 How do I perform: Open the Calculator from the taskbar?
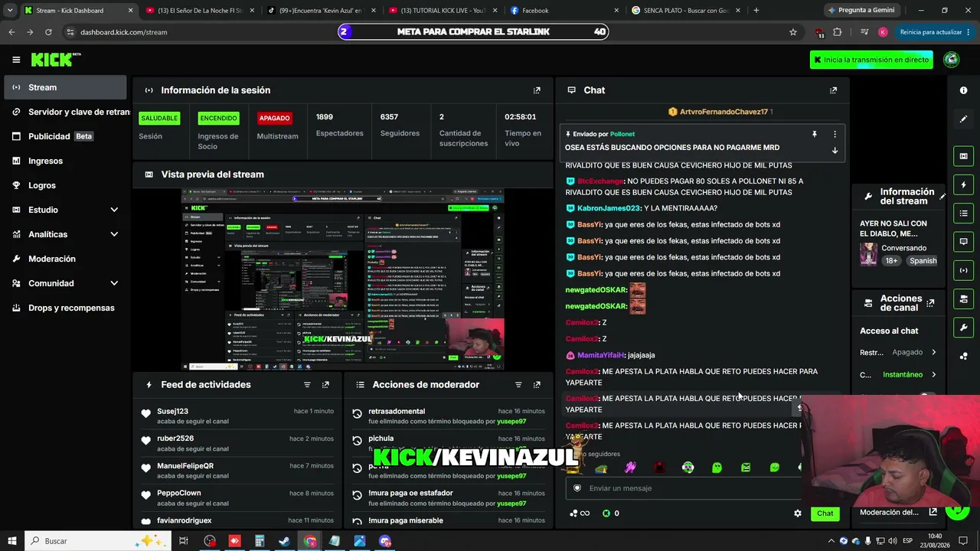(260, 541)
